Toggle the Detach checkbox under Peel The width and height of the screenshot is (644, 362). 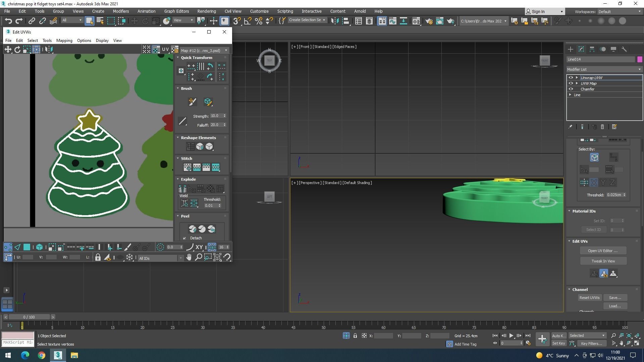184,238
